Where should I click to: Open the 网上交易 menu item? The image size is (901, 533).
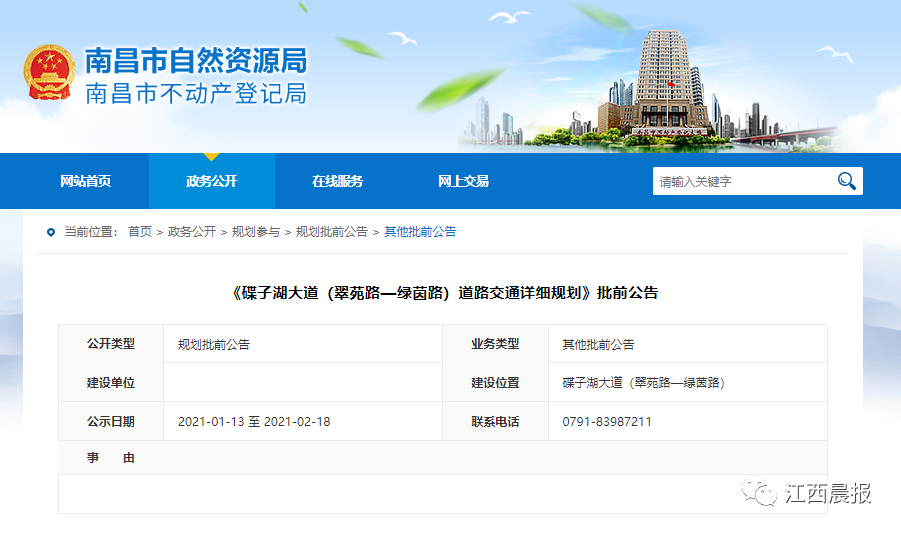pyautogui.click(x=463, y=181)
